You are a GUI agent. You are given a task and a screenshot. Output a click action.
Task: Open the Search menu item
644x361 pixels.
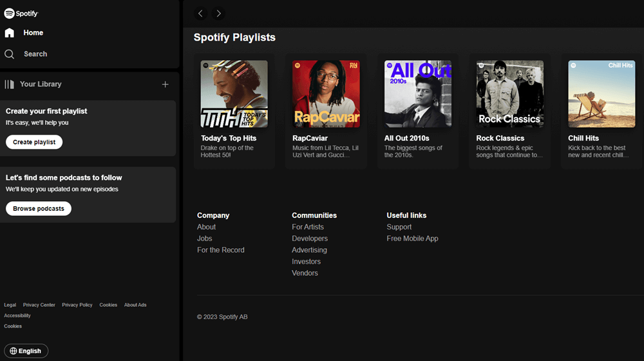(35, 54)
